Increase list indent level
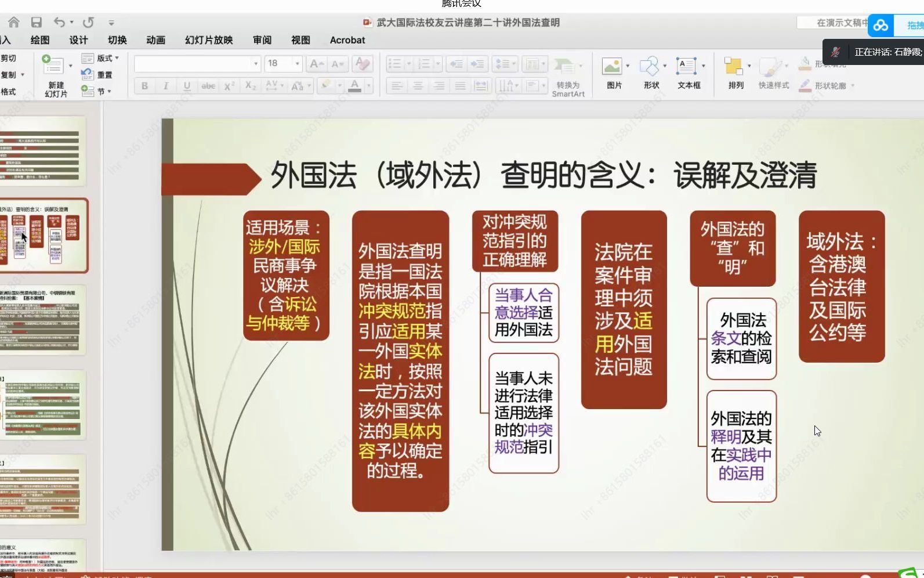 click(477, 63)
